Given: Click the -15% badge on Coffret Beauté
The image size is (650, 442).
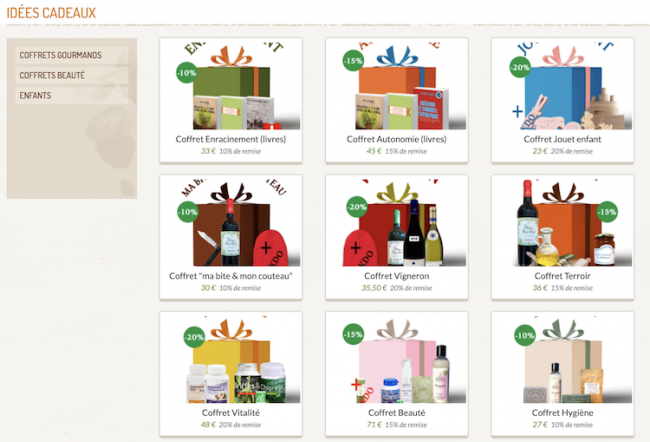Looking at the screenshot, I should pos(353,334).
